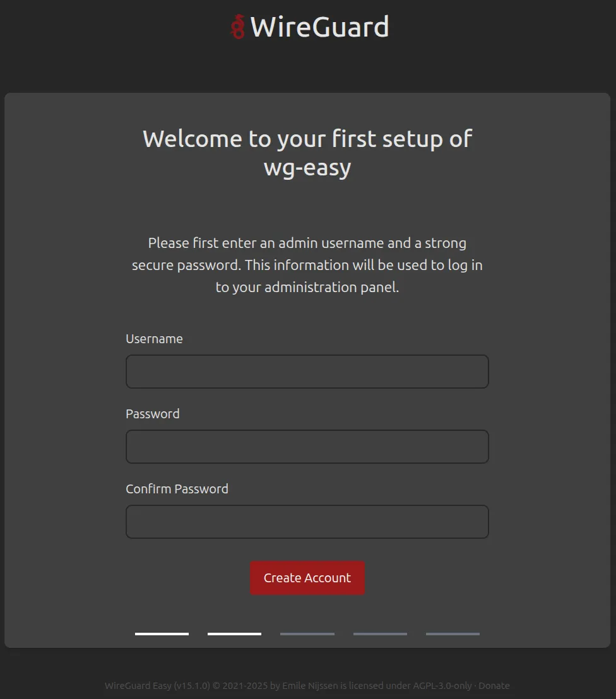Viewport: 616px width, 699px height.
Task: Click the first setup step indicator bar
Action: pyautogui.click(x=162, y=633)
